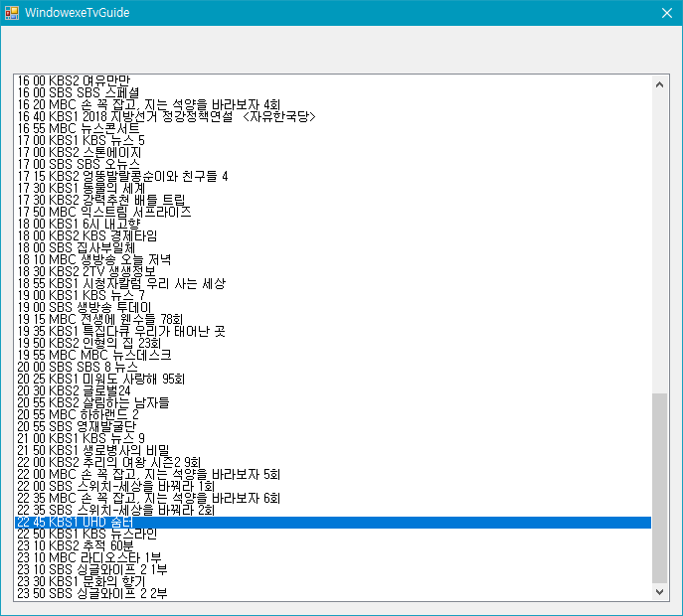Select the row '17 00 KBS1 KBS 뉴스 5'

pyautogui.click(x=333, y=141)
